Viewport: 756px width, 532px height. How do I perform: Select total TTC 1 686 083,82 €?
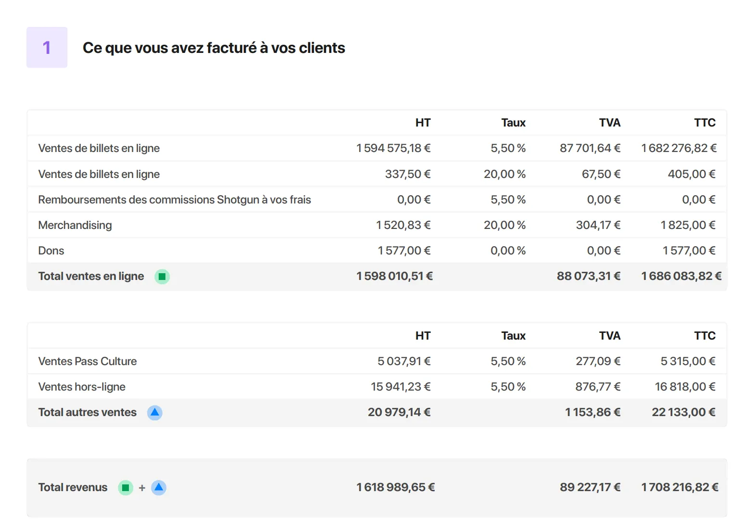(x=681, y=276)
